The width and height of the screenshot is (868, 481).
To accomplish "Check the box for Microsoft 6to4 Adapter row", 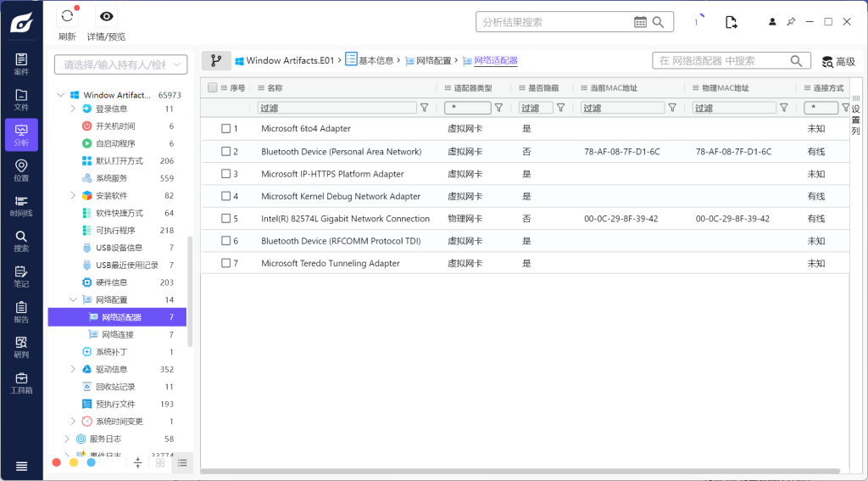I will (x=226, y=129).
